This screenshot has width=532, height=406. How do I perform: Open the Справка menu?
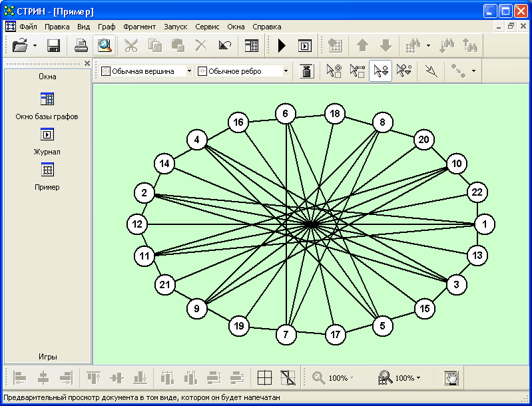click(267, 27)
